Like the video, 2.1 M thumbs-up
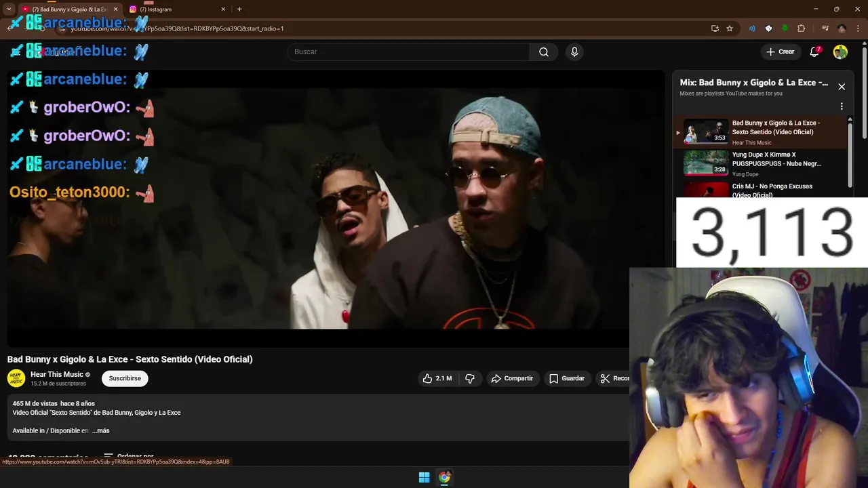This screenshot has width=868, height=488. (x=437, y=378)
